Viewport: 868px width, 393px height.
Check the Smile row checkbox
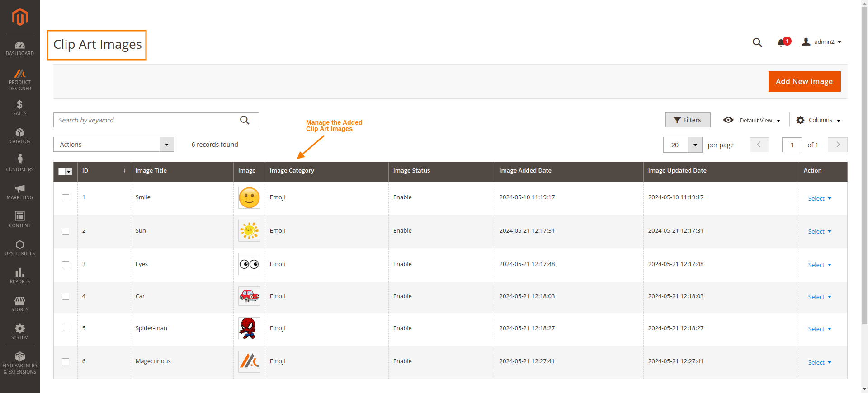(x=66, y=198)
